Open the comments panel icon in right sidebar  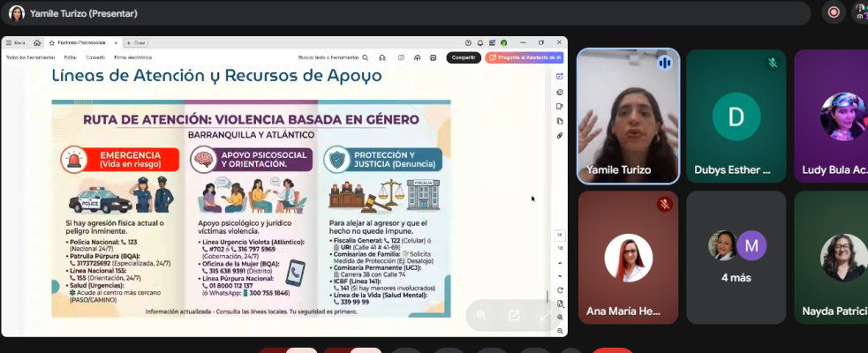point(560,93)
